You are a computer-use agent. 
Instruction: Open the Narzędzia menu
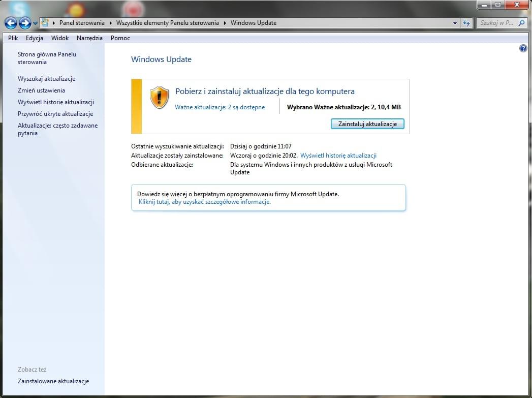[89, 38]
